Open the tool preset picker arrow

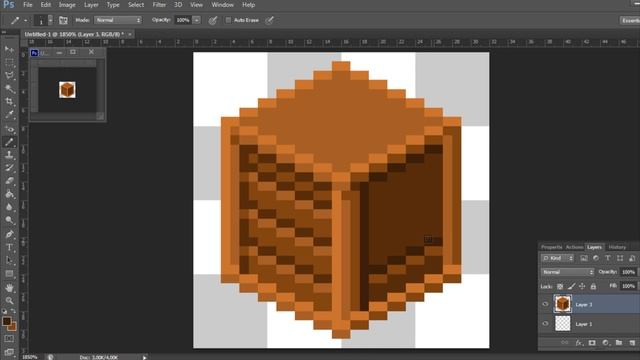[x=25, y=20]
